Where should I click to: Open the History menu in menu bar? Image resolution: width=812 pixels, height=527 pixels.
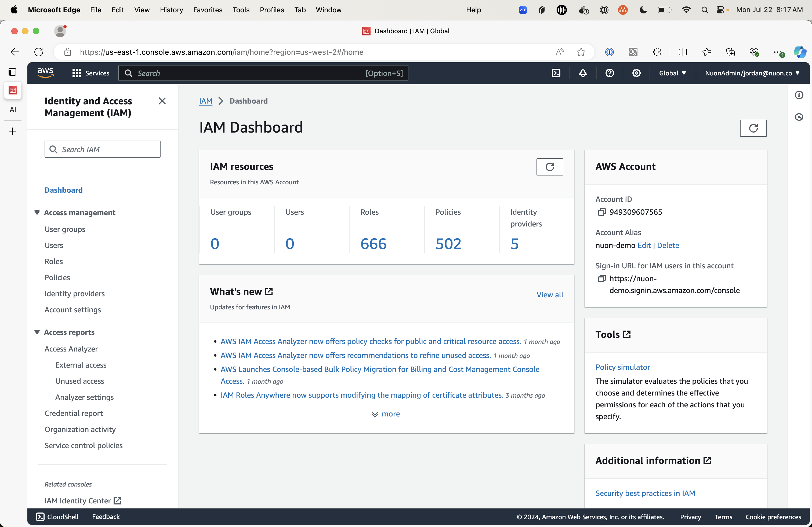tap(171, 10)
